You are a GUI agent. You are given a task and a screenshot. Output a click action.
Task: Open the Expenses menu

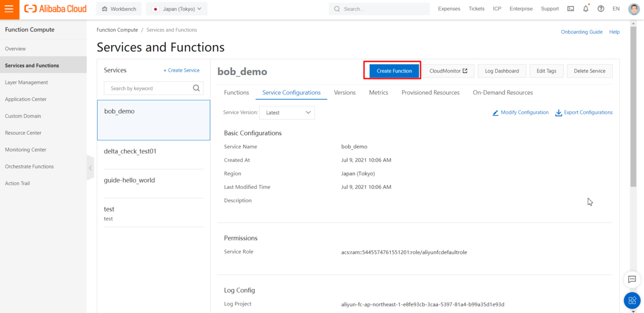[449, 9]
